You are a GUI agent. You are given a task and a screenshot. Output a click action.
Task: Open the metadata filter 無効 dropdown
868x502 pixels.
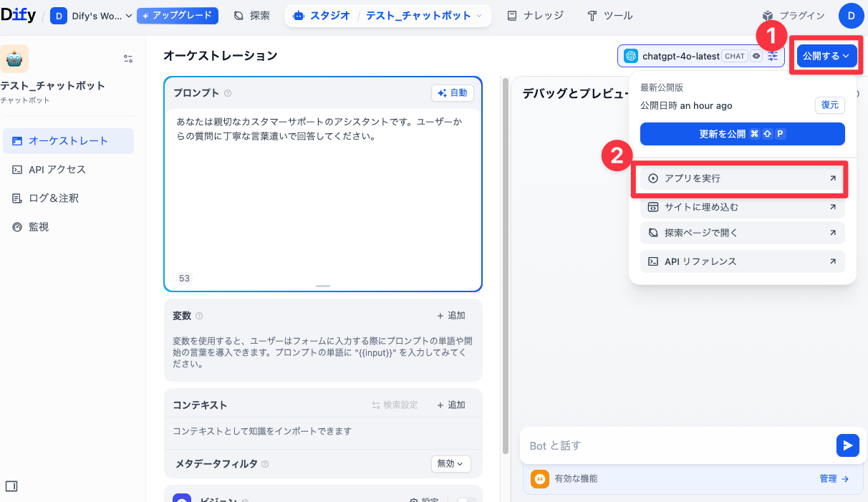(x=450, y=464)
